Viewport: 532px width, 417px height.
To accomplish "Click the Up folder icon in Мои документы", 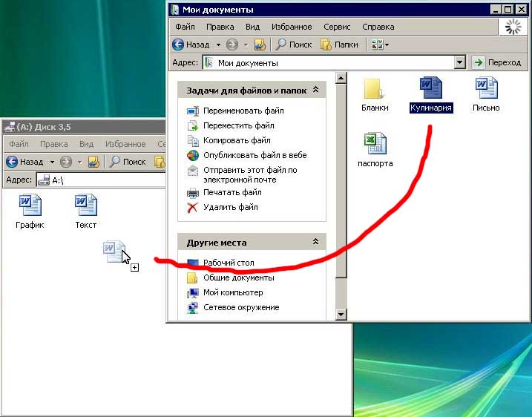I will 260,45.
